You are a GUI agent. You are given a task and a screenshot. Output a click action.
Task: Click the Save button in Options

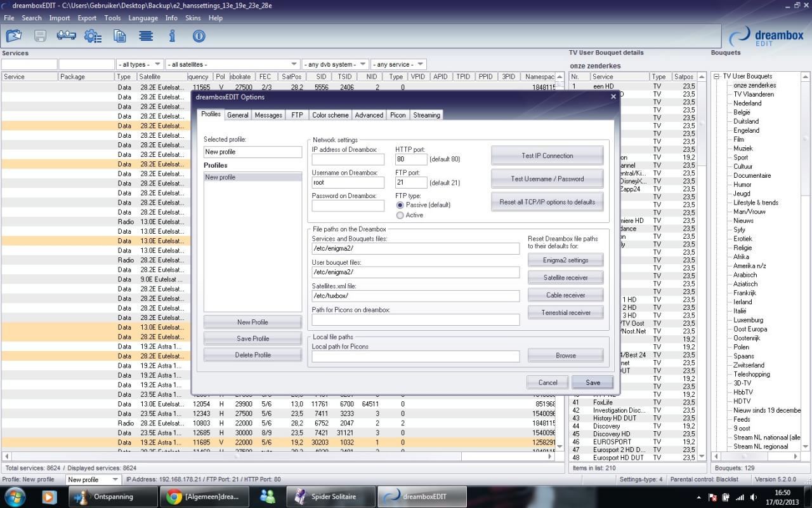tap(593, 382)
